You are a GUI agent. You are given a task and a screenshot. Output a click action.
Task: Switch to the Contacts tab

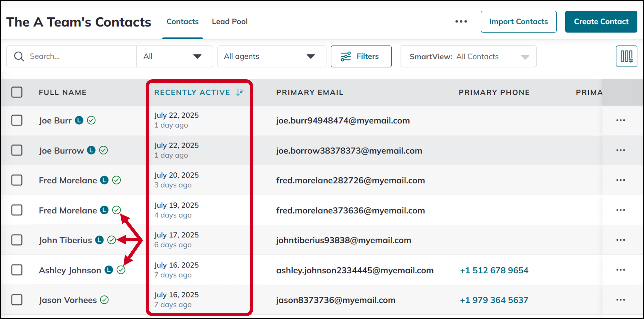click(183, 22)
